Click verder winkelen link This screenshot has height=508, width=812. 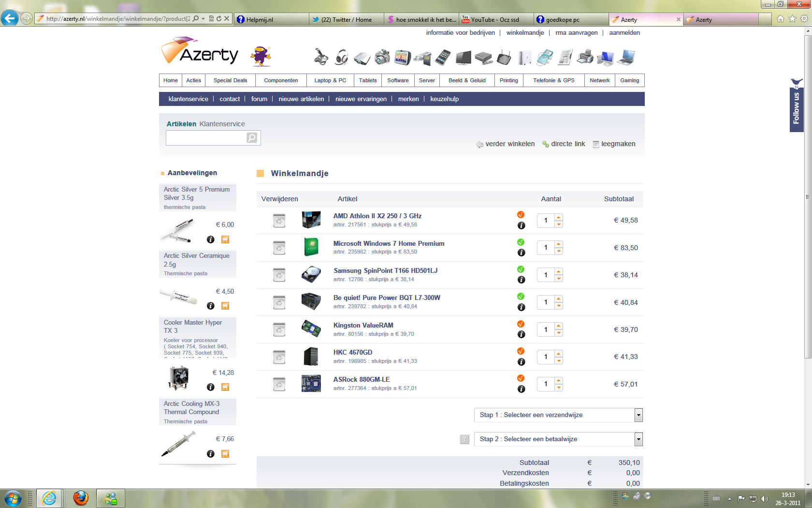click(x=506, y=144)
